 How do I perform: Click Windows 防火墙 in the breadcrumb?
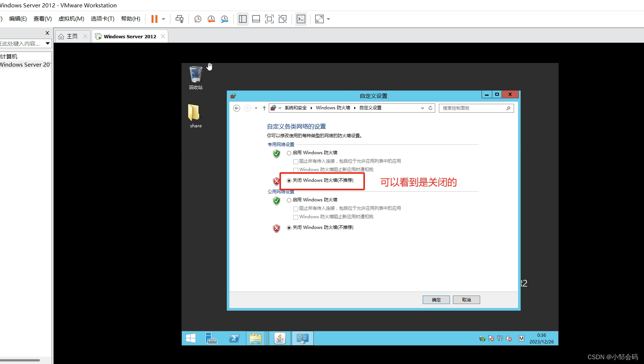[x=333, y=108]
